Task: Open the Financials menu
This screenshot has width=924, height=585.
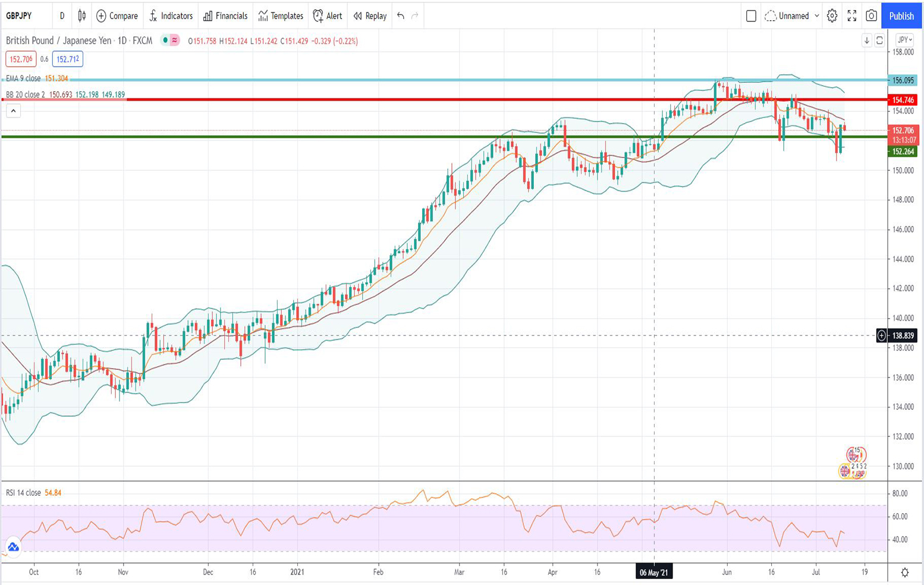Action: click(225, 16)
